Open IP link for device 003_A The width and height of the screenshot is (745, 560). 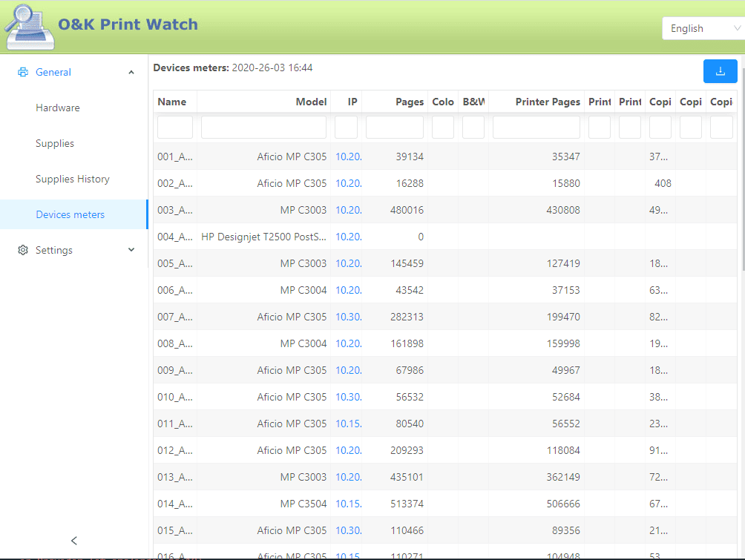[x=348, y=210]
